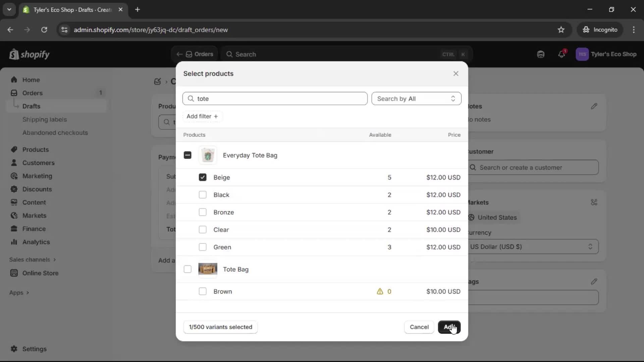Edit tags using the pencil icon
Image resolution: width=644 pixels, height=362 pixels.
(594, 281)
